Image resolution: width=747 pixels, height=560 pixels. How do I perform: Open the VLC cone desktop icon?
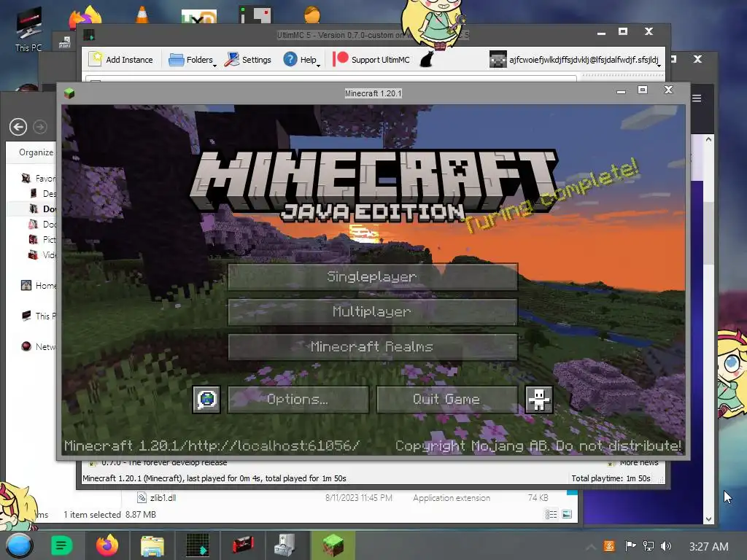[142, 15]
